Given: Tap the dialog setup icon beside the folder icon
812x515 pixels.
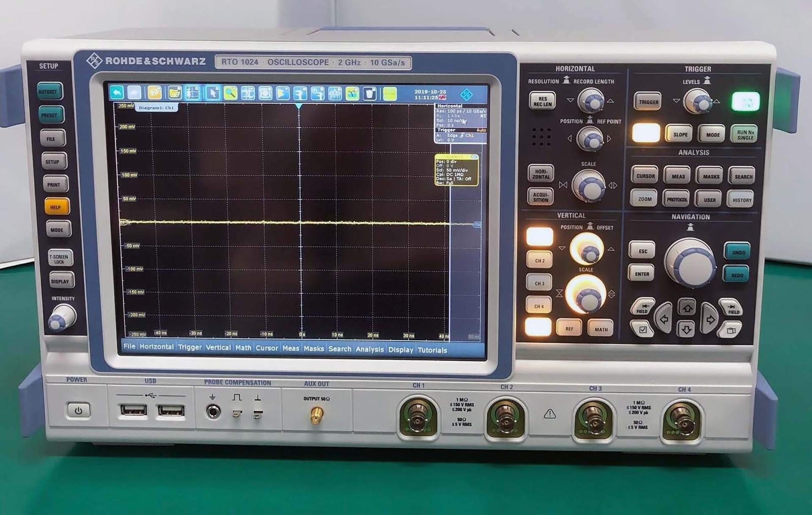Looking at the screenshot, I should 192,93.
